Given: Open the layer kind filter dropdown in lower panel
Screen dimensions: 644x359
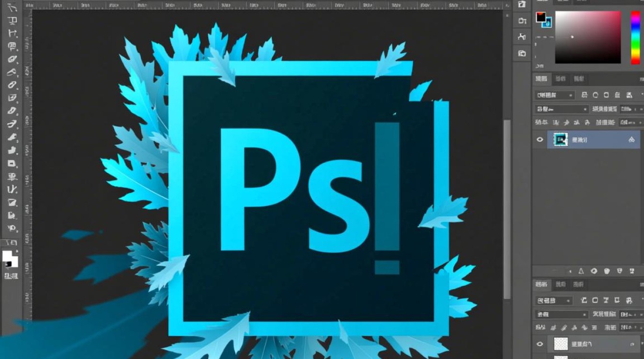Looking at the screenshot, I should pos(554,301).
